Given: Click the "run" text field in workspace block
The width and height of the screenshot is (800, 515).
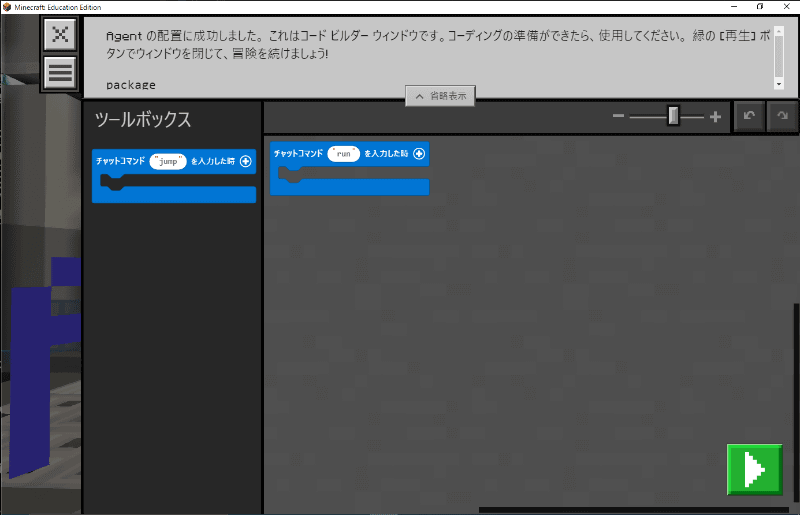Looking at the screenshot, I should 343,154.
